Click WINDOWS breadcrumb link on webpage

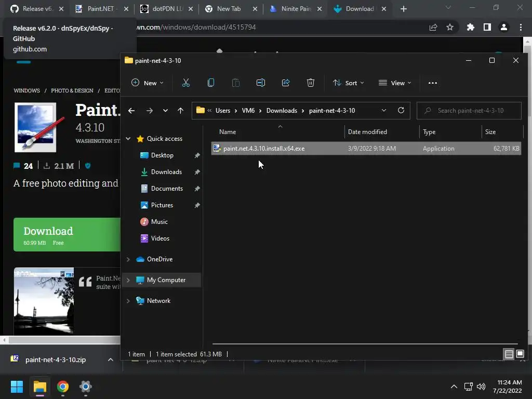point(27,90)
